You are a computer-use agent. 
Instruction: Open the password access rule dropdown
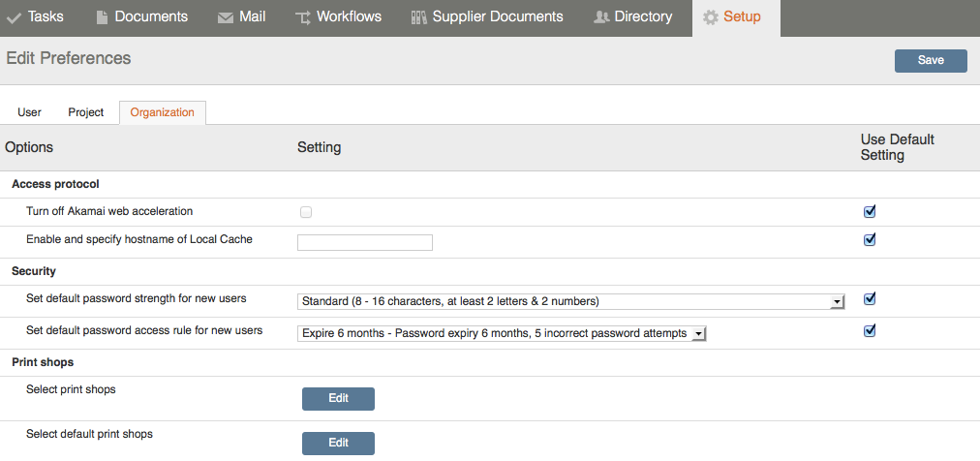502,333
